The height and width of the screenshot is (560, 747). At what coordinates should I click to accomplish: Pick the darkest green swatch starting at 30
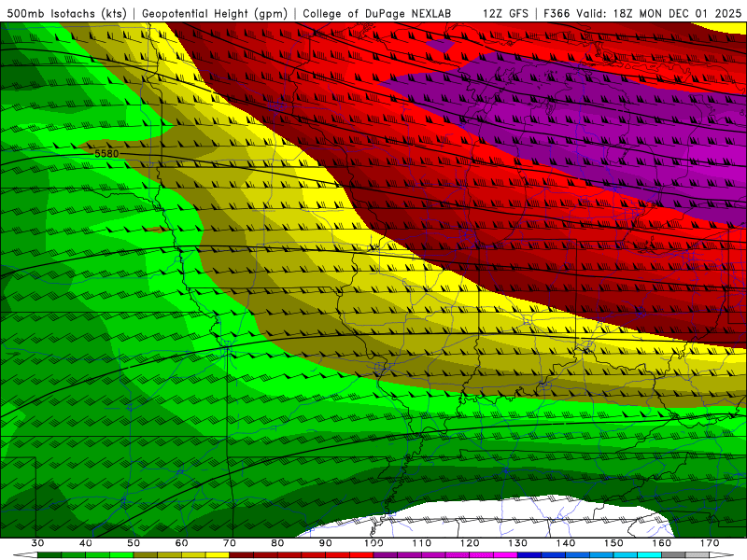point(49,555)
